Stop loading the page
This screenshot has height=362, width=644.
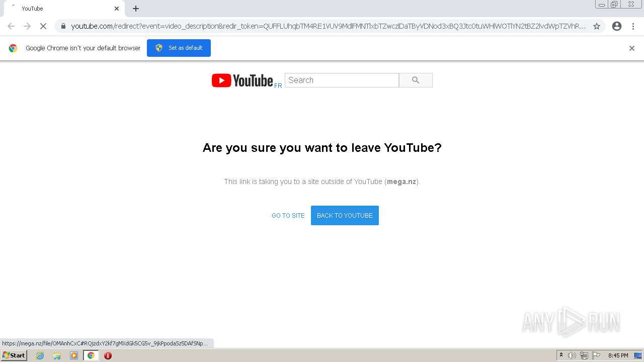point(43,26)
